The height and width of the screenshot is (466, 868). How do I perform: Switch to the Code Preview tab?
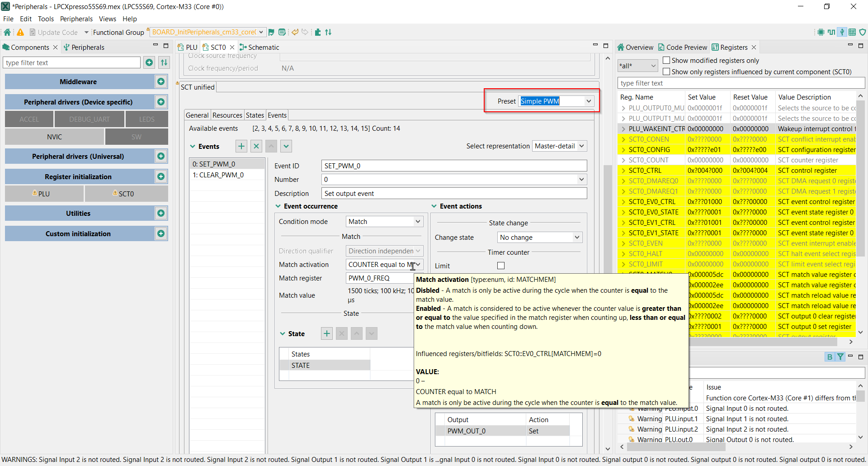[683, 48]
